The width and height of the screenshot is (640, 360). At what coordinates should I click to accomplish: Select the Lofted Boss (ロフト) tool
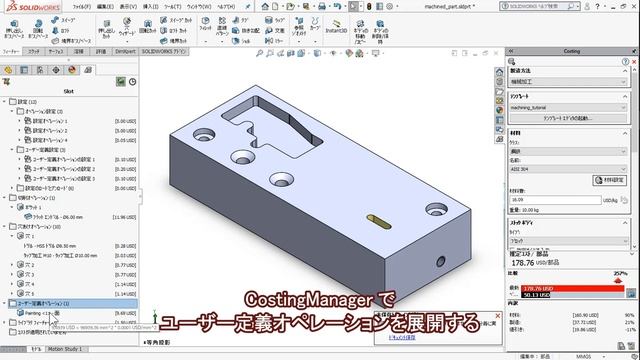(x=61, y=30)
